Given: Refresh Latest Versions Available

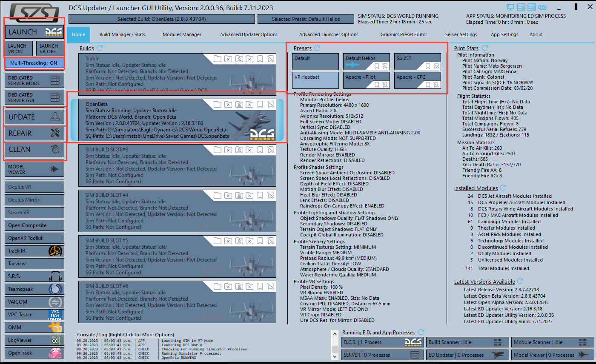Looking at the screenshot, I should pyautogui.click(x=520, y=281).
